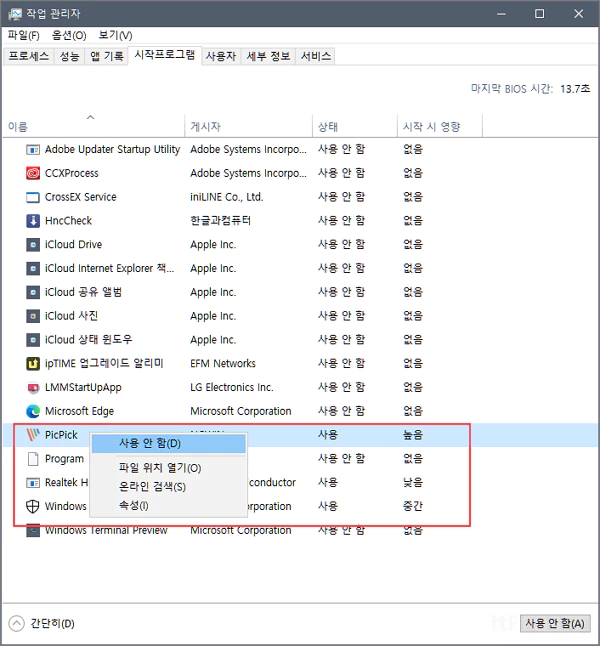Screen dimensions: 600x646
Task: Open the 파일(F) menu
Action: coord(23,35)
